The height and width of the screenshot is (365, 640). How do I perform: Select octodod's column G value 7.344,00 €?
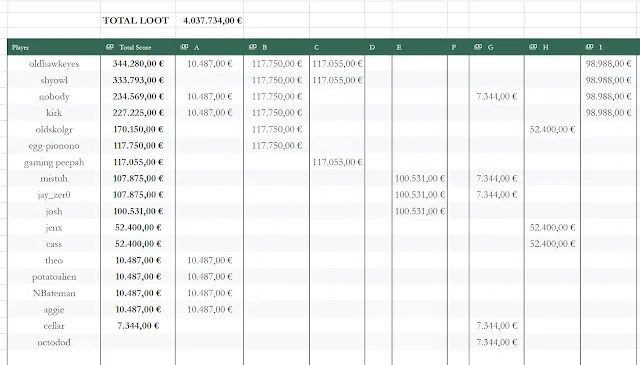(497, 342)
